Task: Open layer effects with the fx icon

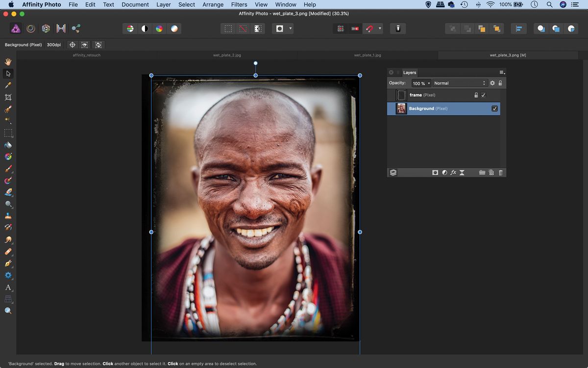Action: pos(453,172)
